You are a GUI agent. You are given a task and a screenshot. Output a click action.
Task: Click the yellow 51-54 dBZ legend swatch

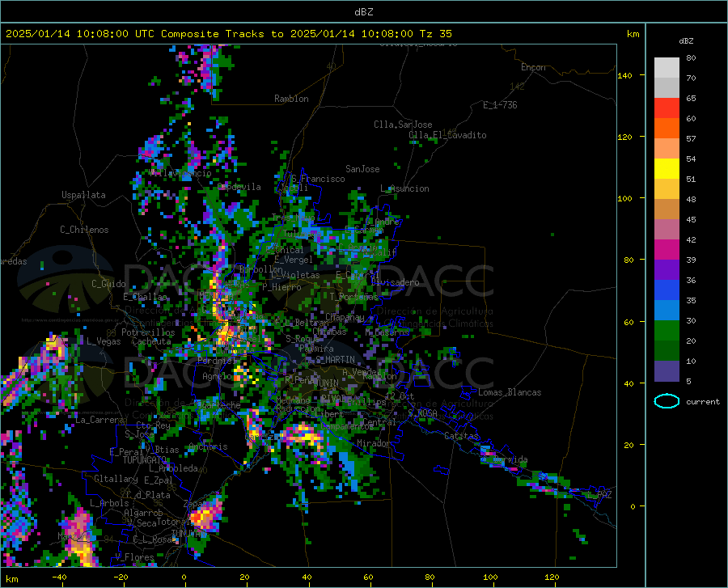667,169
